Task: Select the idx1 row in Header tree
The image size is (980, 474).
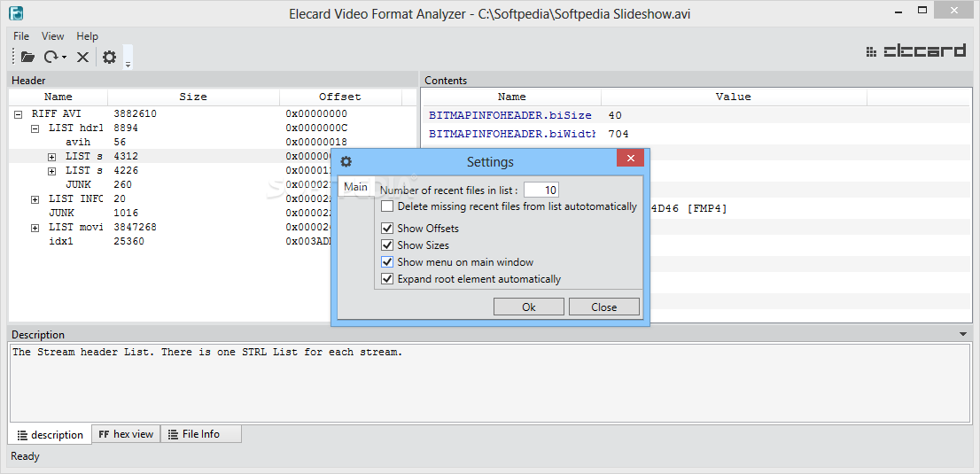Action: point(213,241)
